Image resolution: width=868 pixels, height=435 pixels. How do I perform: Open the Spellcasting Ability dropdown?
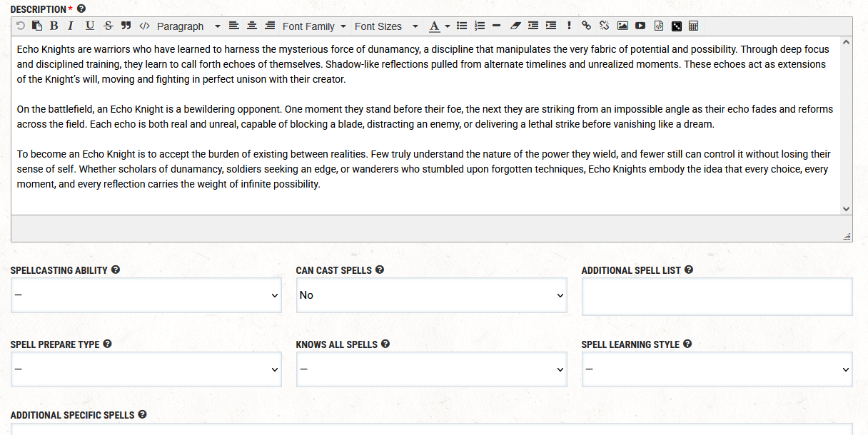(x=146, y=295)
